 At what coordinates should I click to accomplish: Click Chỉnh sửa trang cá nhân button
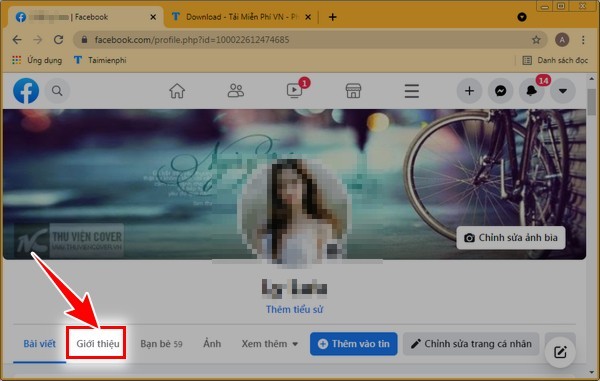tap(471, 344)
